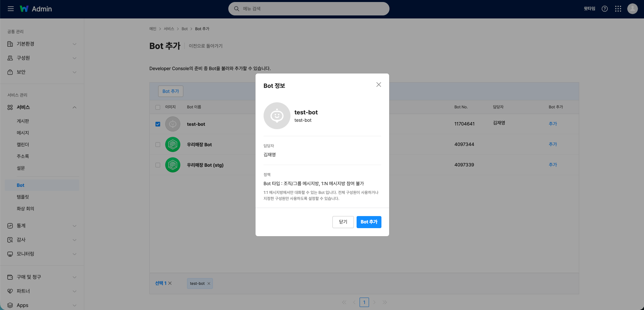The width and height of the screenshot is (644, 310).
Task: Click the 닫기 button
Action: click(x=343, y=222)
